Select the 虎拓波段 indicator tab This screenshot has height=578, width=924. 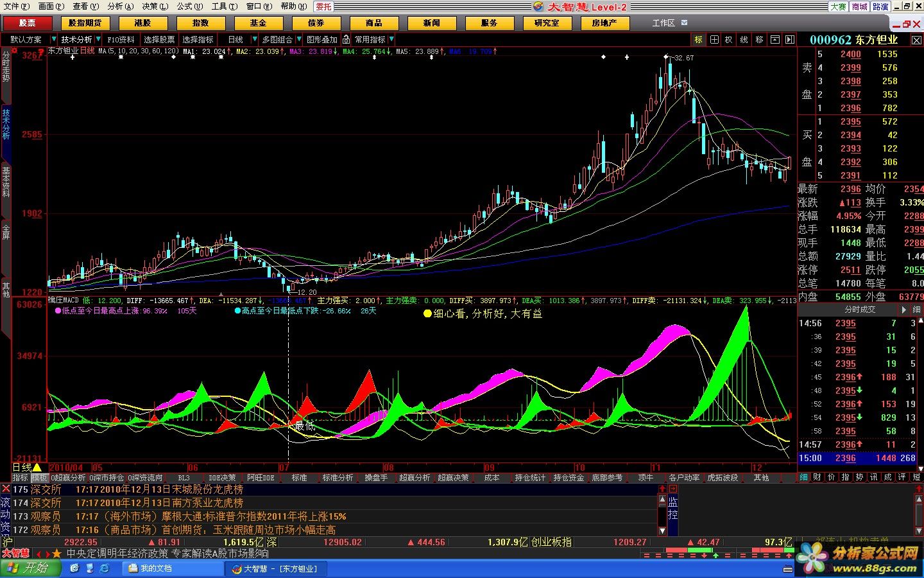click(x=723, y=478)
